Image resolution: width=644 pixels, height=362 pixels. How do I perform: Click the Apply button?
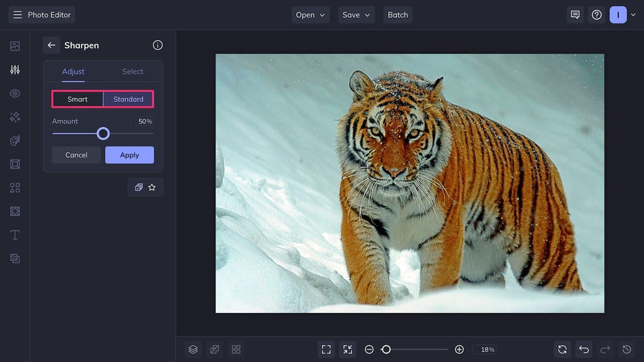click(130, 155)
